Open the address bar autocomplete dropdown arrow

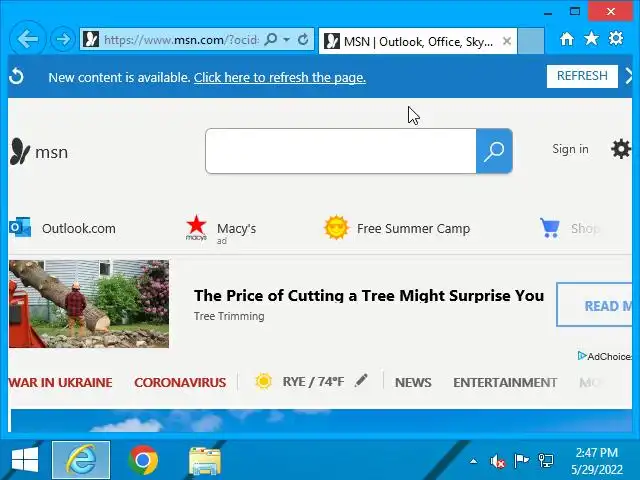click(x=287, y=40)
